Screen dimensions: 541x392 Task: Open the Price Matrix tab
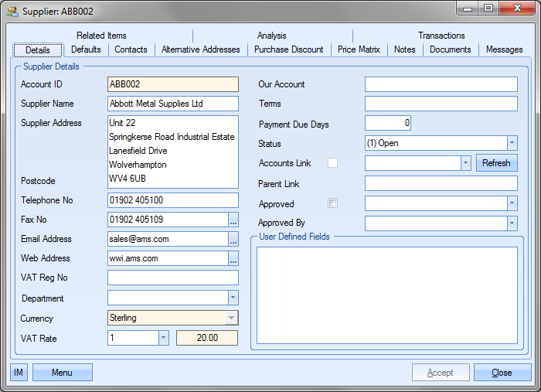(x=359, y=49)
